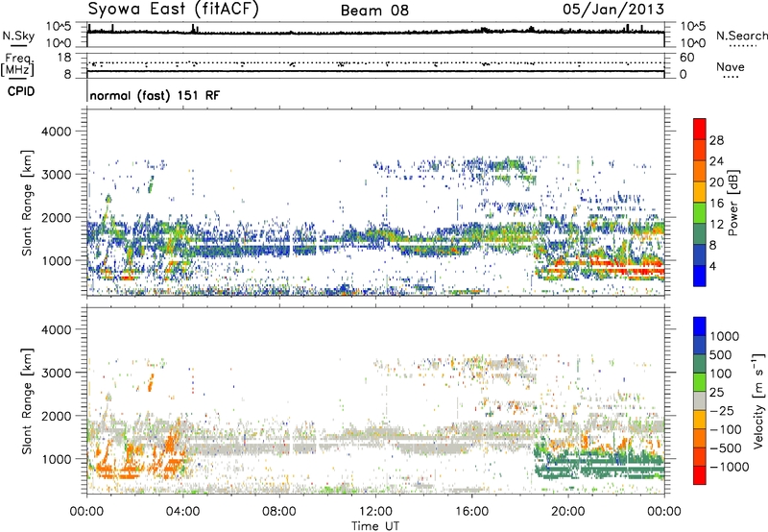This screenshot has height=532, width=768.
Task: Select the "normal (fast) 151 RF" text
Action: (x=155, y=95)
